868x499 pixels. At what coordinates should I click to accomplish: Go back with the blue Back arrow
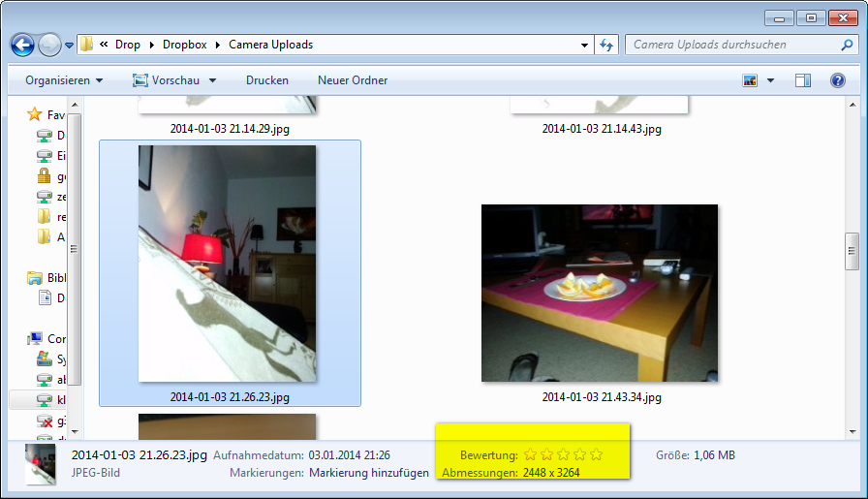click(x=22, y=45)
